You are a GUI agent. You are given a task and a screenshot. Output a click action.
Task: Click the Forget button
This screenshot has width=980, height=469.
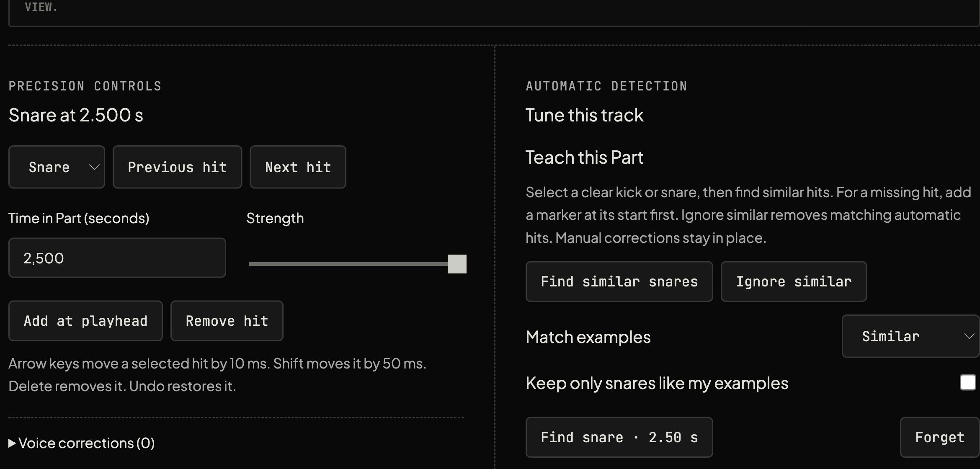(x=940, y=437)
